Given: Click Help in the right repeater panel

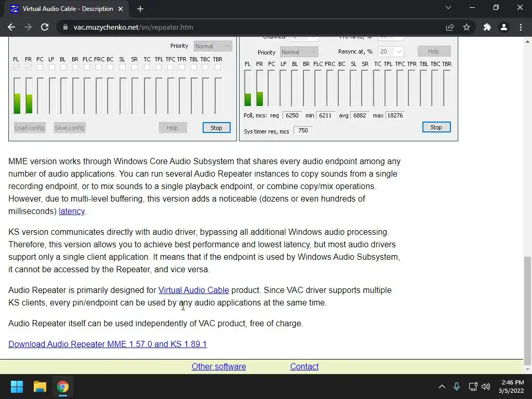Looking at the screenshot, I should point(434,51).
